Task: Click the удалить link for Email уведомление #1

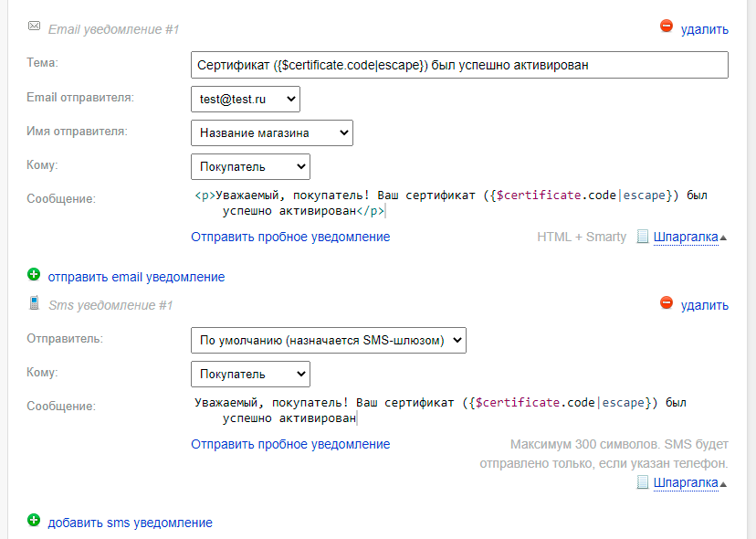Action: tap(704, 29)
